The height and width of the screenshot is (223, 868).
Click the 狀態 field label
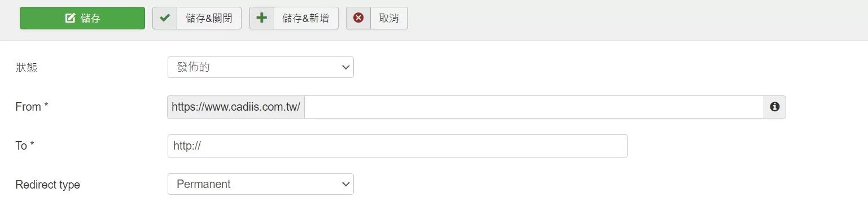click(26, 67)
